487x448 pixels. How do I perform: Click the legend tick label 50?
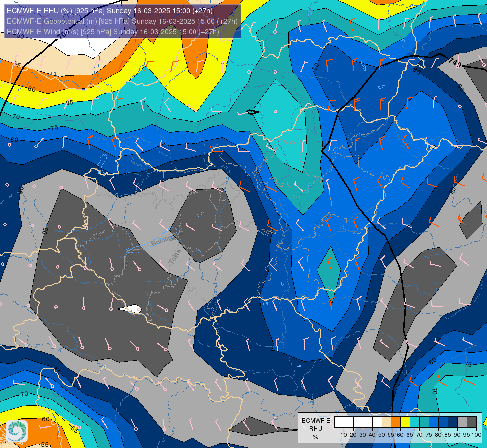click(x=382, y=435)
